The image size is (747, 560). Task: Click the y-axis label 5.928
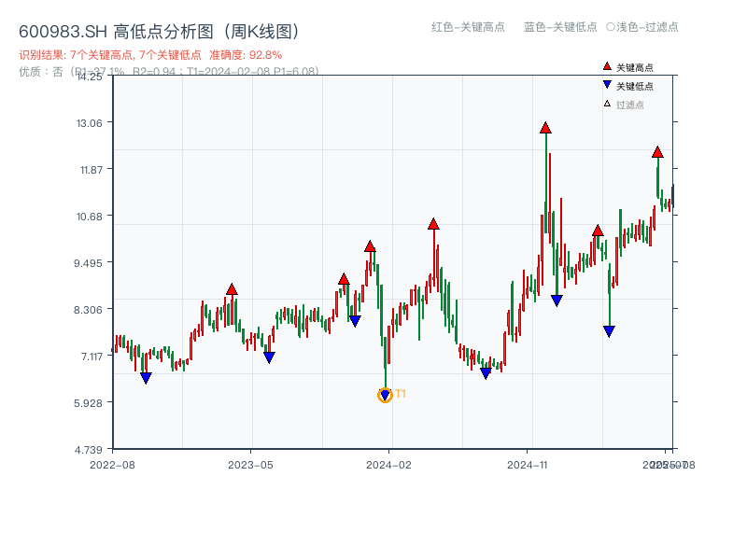click(x=88, y=403)
